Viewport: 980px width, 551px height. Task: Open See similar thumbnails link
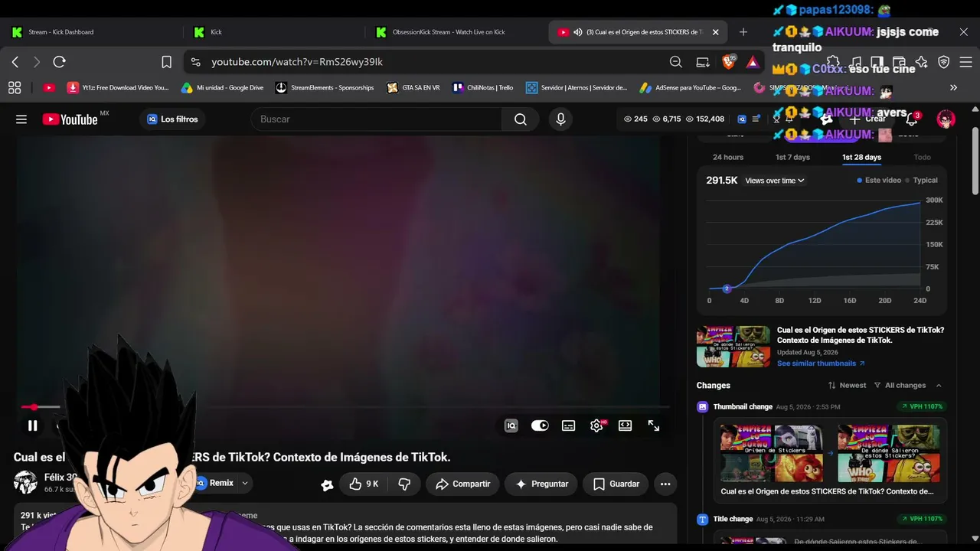(821, 364)
